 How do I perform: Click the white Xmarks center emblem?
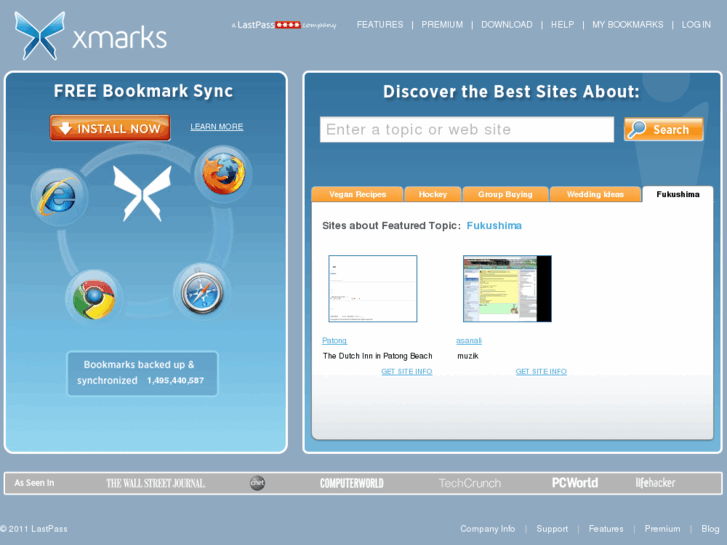click(x=142, y=193)
